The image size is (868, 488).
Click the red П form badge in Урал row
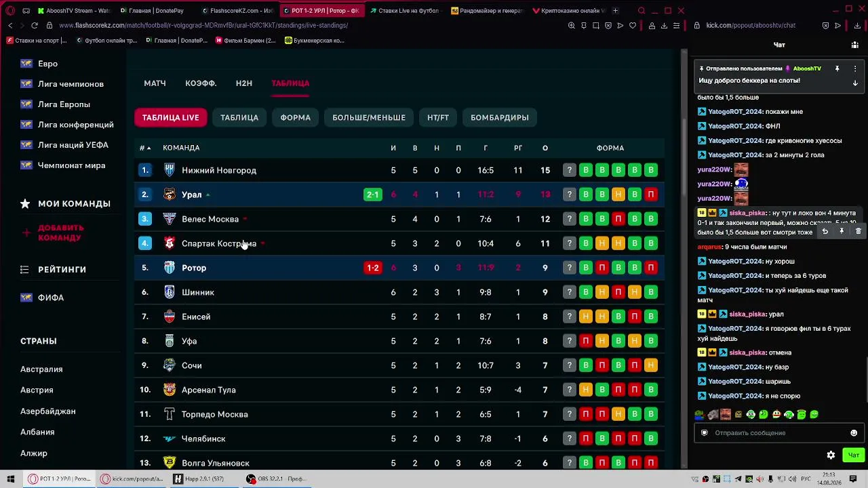point(651,195)
